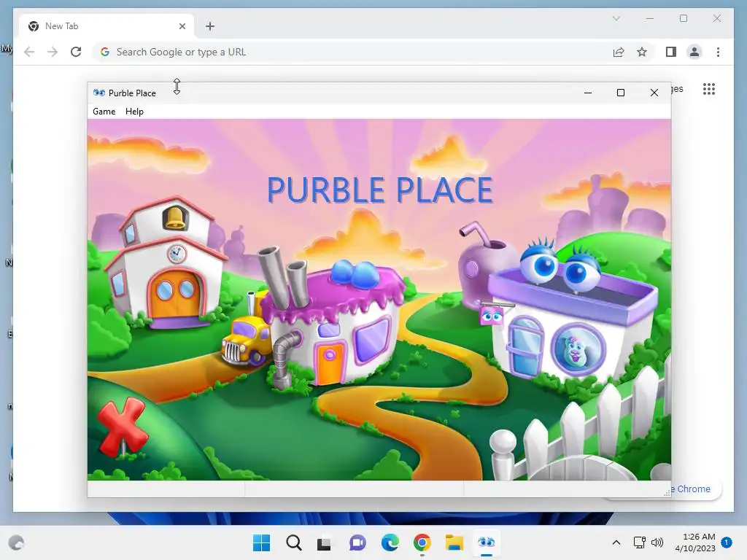Switch to Google Chrome on the taskbar
This screenshot has height=560, width=747.
(x=422, y=542)
